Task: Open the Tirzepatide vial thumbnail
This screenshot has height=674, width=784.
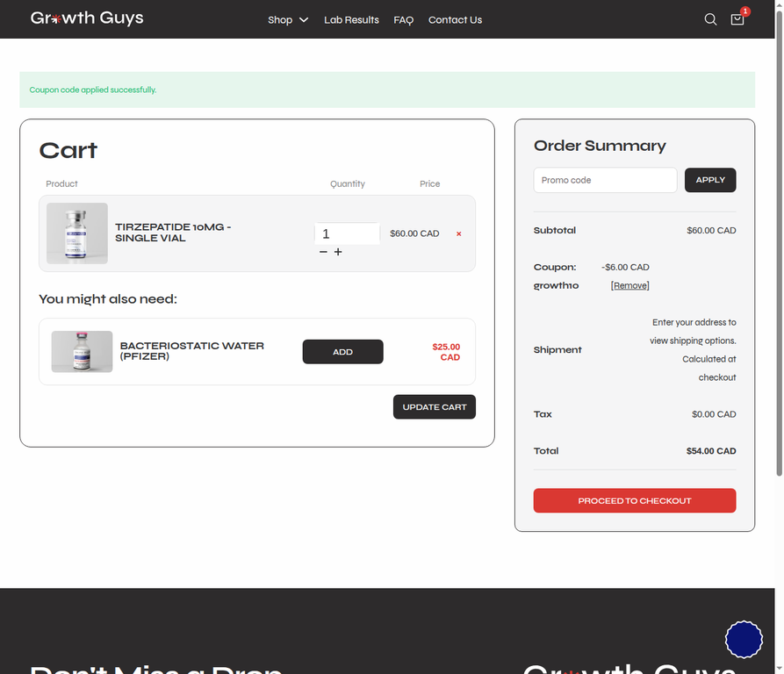Action: click(x=77, y=233)
